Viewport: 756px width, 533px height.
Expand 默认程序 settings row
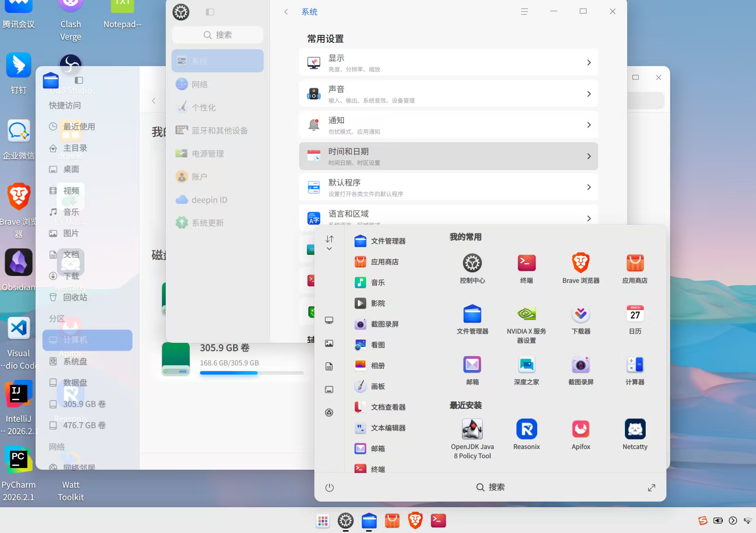point(449,187)
